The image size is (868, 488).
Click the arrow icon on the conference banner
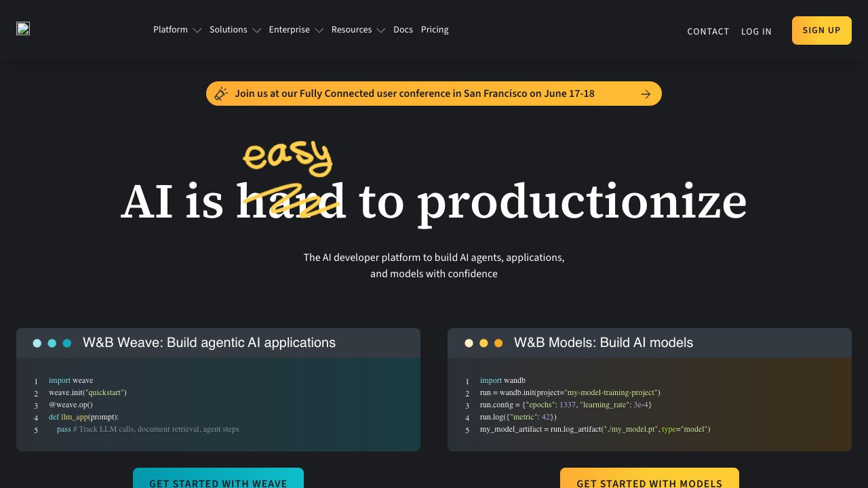pos(646,94)
